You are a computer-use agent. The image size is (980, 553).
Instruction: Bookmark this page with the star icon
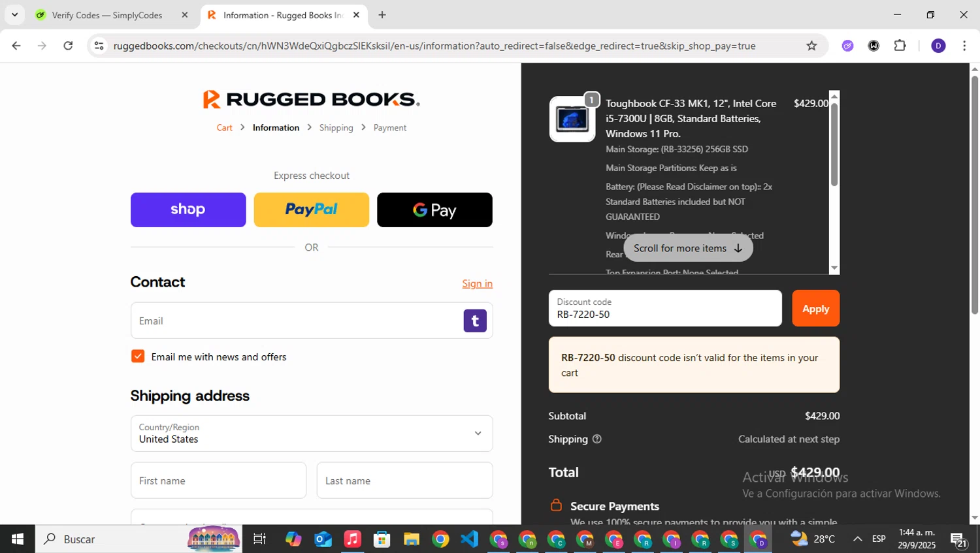[x=811, y=46]
